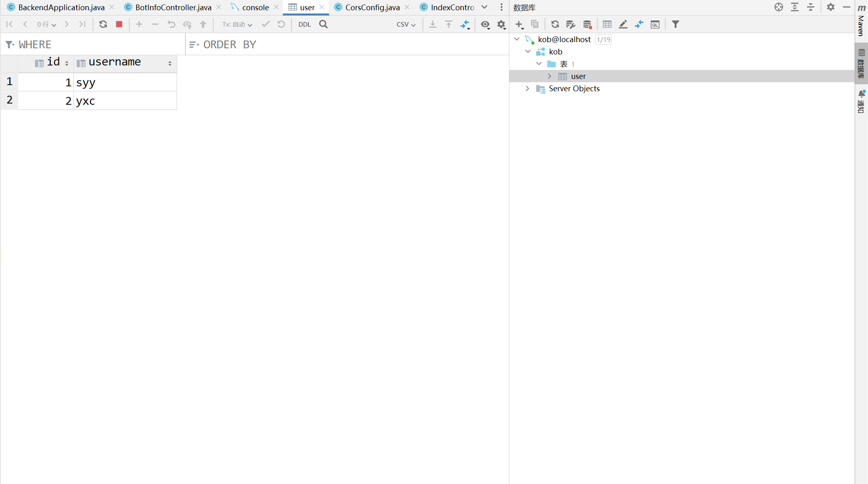Image resolution: width=868 pixels, height=484 pixels.
Task: Expand all nodes in database panel
Action: pos(795,7)
